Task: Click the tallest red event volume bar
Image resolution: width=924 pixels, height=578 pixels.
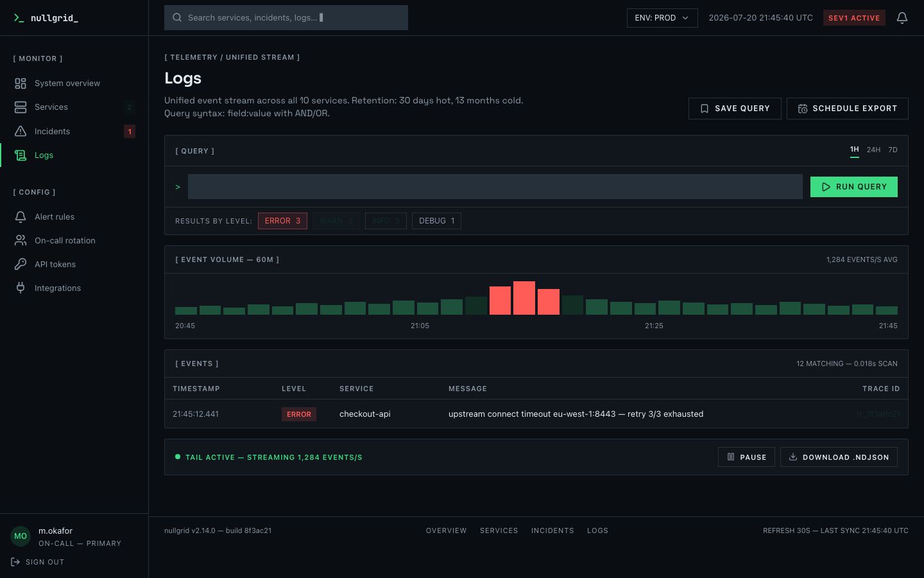Action: 524,298
